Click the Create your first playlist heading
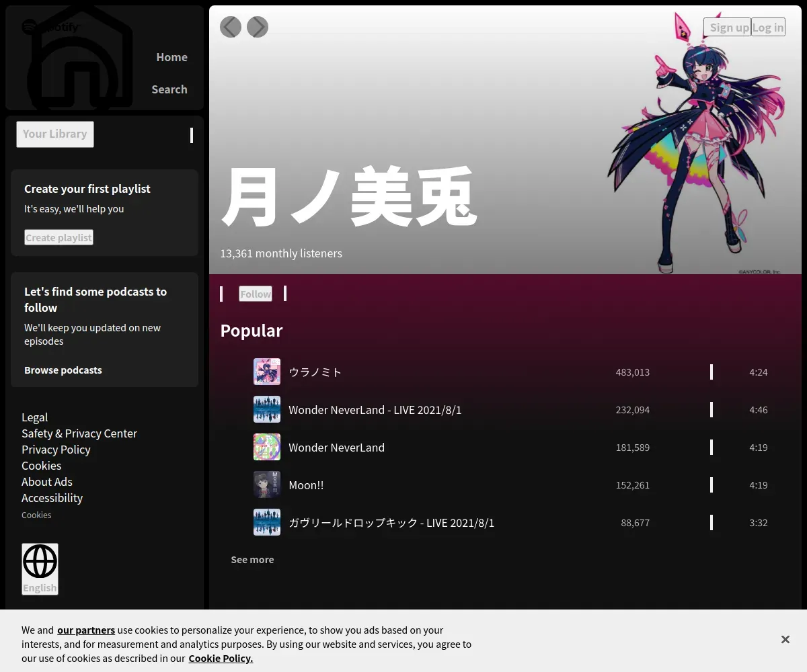Screen dimensions: 807x672 click(x=87, y=189)
